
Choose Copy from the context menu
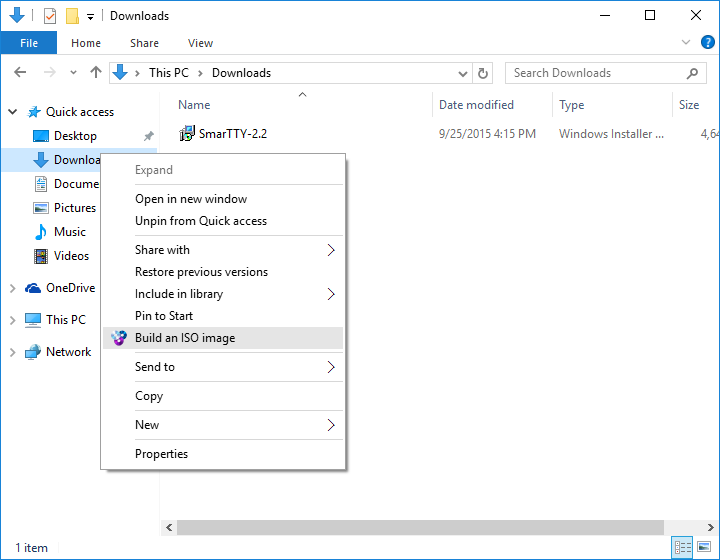(x=223, y=396)
